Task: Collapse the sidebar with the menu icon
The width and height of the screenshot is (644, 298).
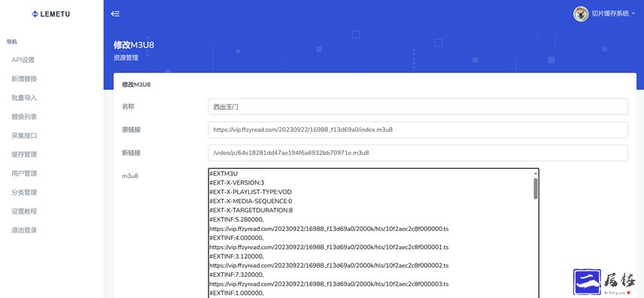Action: (115, 14)
